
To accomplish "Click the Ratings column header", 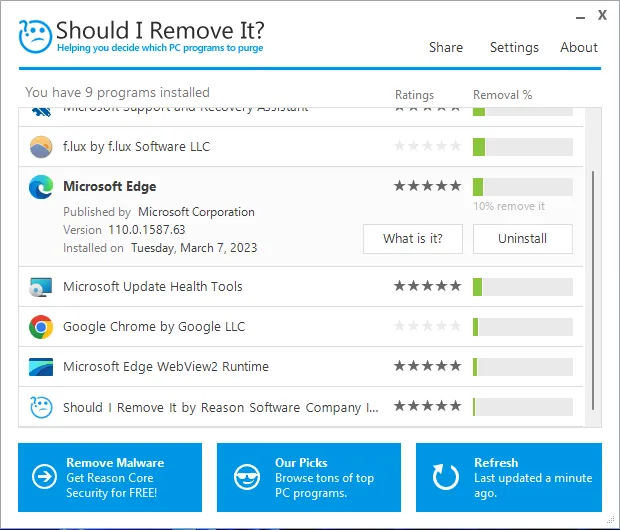I will (x=414, y=95).
